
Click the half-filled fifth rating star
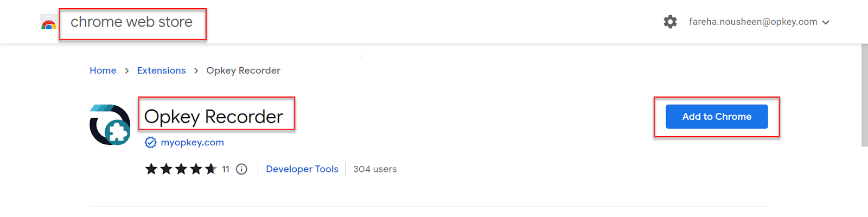pos(211,169)
